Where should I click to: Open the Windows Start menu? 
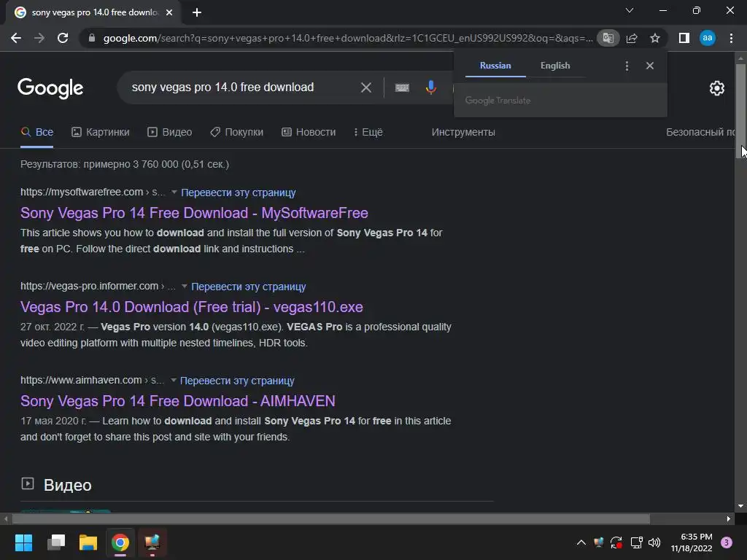tap(24, 542)
